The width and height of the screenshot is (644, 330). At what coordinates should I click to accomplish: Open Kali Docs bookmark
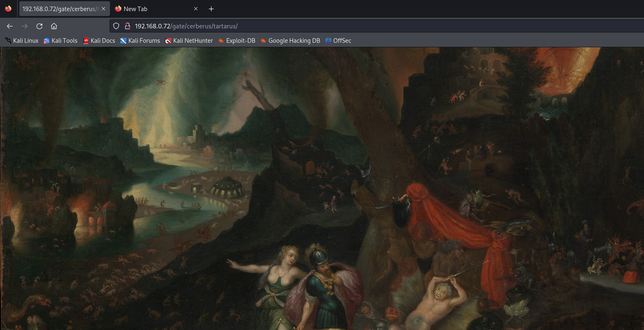tap(99, 41)
